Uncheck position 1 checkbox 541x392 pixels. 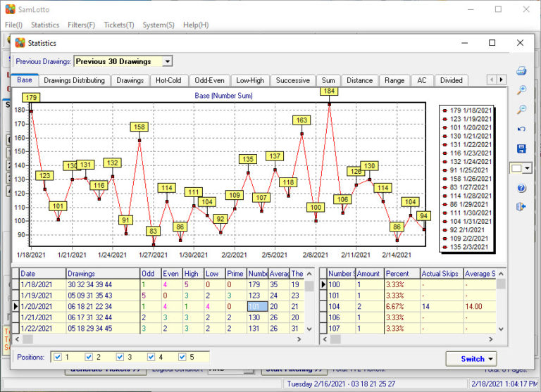[x=58, y=357]
